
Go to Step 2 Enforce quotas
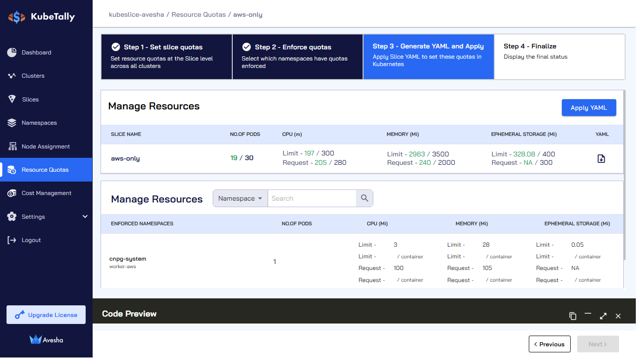(297, 57)
